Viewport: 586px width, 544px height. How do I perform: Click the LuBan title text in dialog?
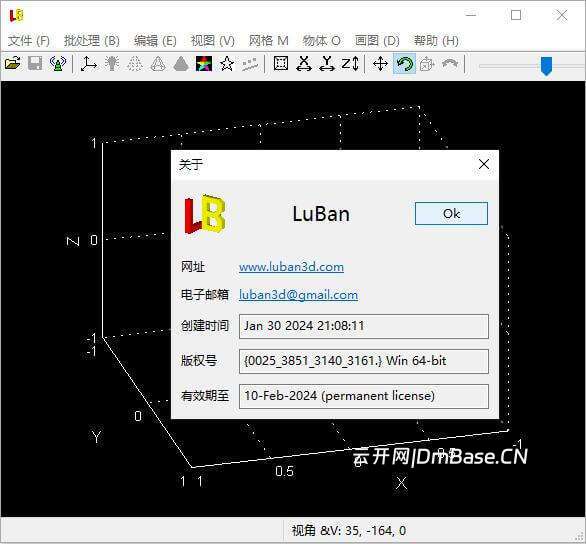coord(321,214)
